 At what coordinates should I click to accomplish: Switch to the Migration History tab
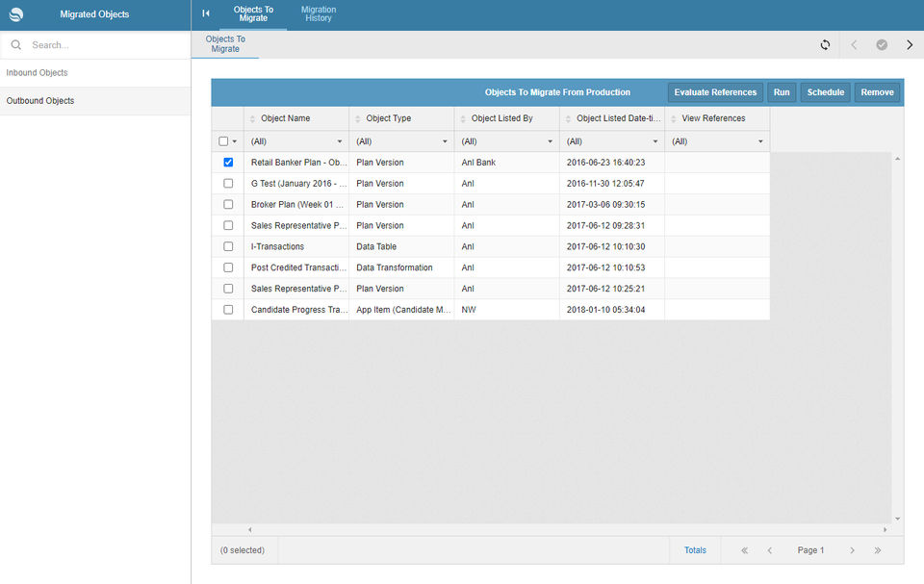point(318,14)
